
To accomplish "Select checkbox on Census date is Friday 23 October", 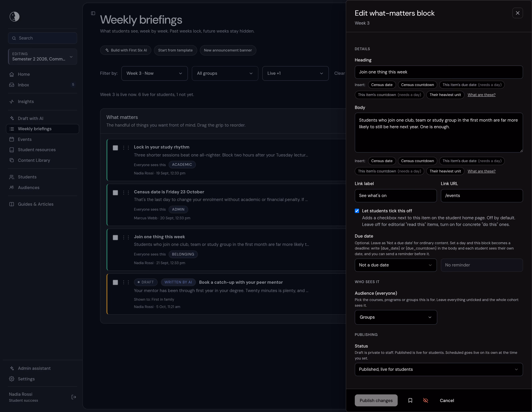I will tap(115, 193).
